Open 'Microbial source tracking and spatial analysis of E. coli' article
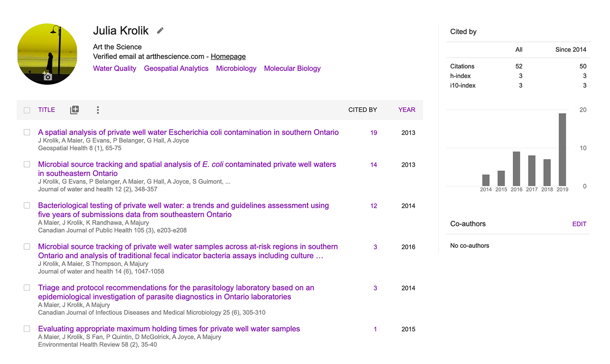The height and width of the screenshot is (364, 610). [187, 169]
